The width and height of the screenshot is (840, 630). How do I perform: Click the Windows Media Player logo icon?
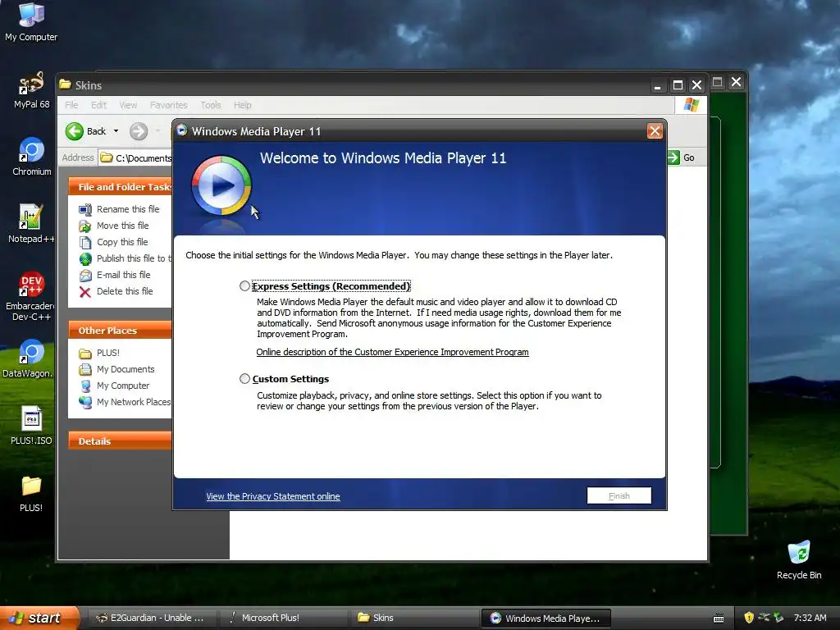coord(221,185)
